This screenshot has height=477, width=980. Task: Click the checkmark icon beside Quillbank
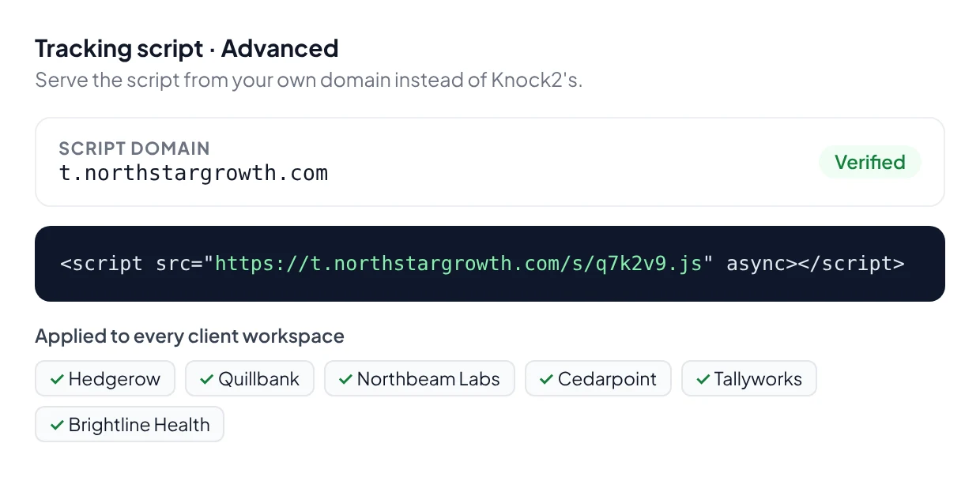tap(207, 380)
